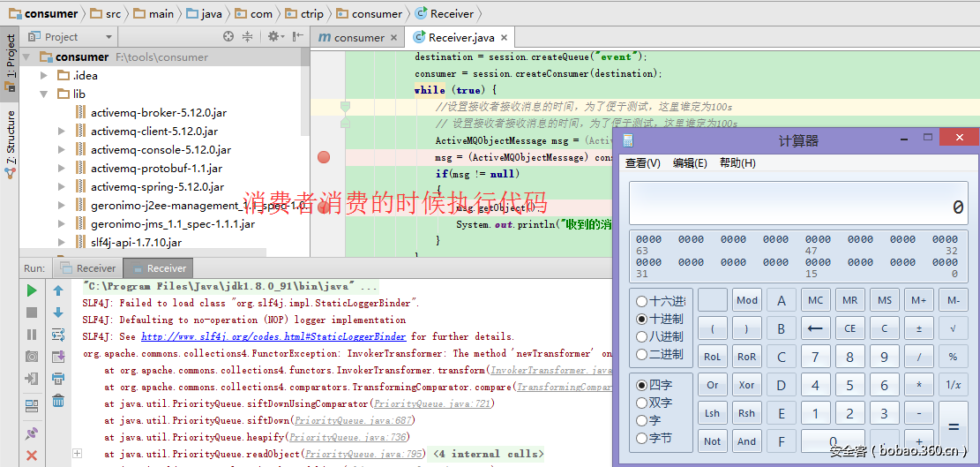Viewport: 980px width, 467px height.
Task: Expand the .idea folder
Action: [x=43, y=76]
